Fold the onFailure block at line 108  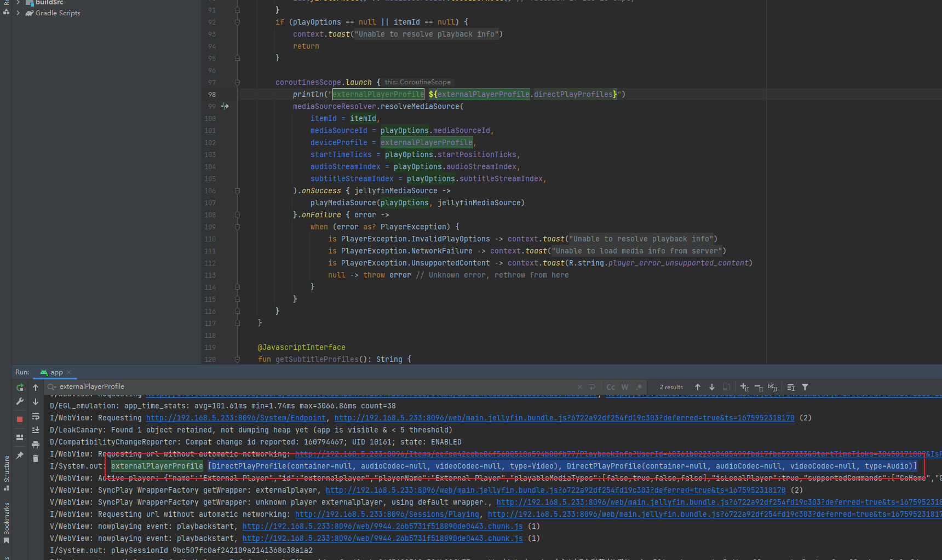pyautogui.click(x=237, y=215)
